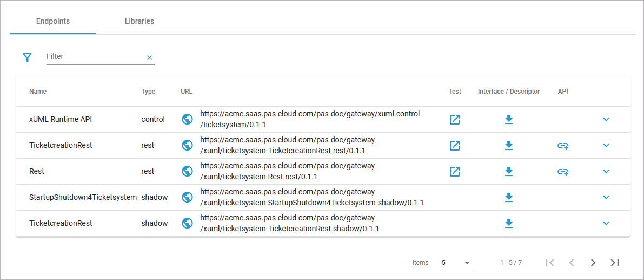Click globe icon in xUML Runtime API row
The image size is (644, 280).
(187, 119)
